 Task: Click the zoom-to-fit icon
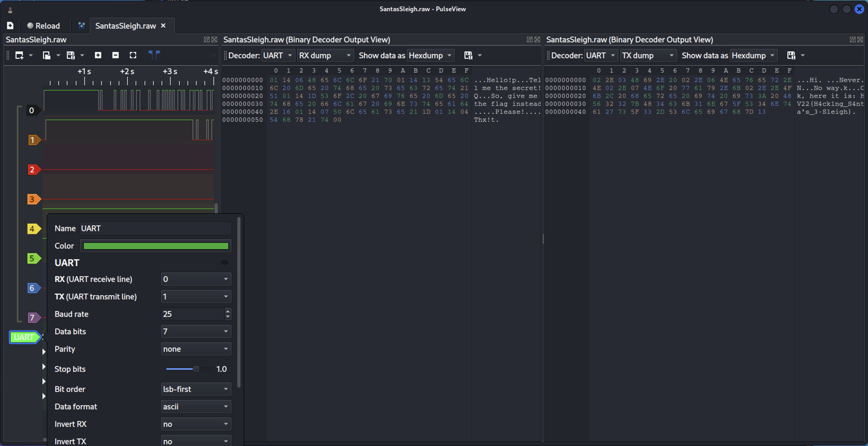(133, 55)
